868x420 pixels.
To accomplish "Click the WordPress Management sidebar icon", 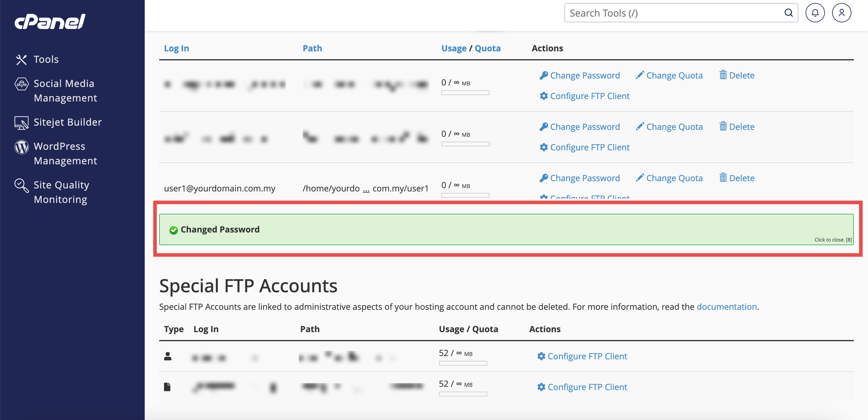I will pos(21,147).
